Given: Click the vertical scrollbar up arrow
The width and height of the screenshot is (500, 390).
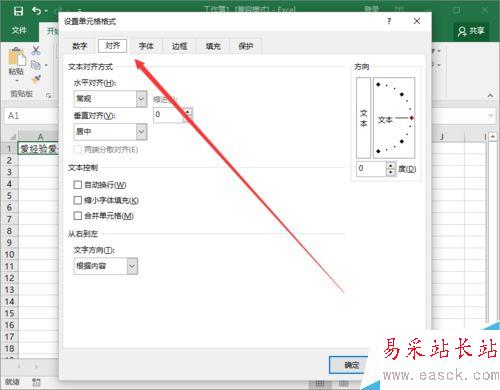Looking at the screenshot, I should point(493,137).
